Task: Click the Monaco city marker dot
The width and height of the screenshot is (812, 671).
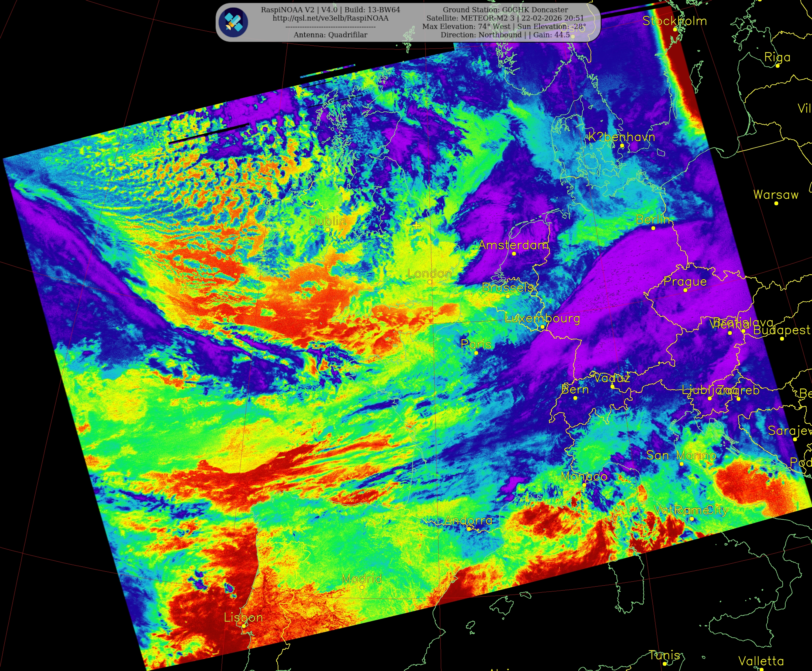Action: [x=584, y=485]
